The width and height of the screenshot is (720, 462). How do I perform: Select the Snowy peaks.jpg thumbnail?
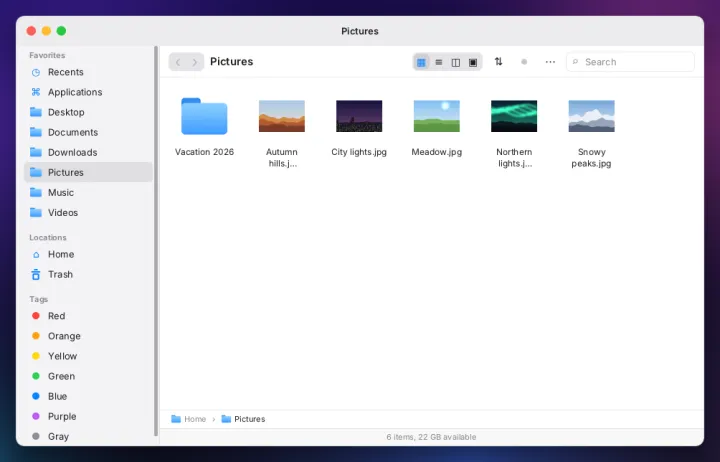coord(591,116)
